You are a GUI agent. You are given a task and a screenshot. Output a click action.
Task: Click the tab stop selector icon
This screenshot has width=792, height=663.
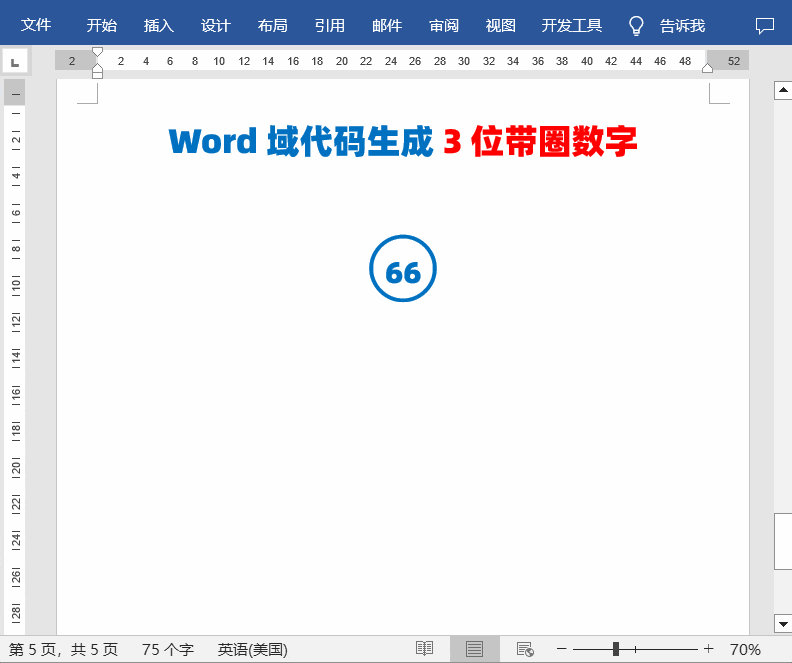(x=15, y=62)
